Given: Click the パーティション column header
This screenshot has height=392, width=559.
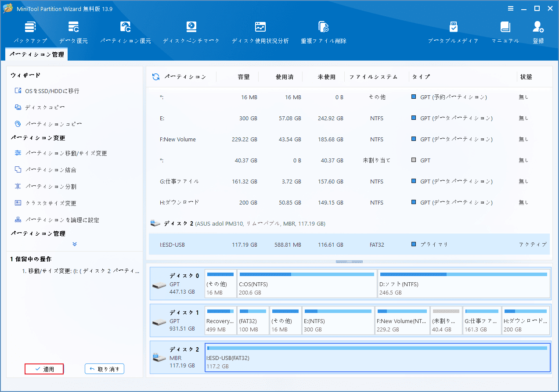Looking at the screenshot, I should [x=185, y=77].
